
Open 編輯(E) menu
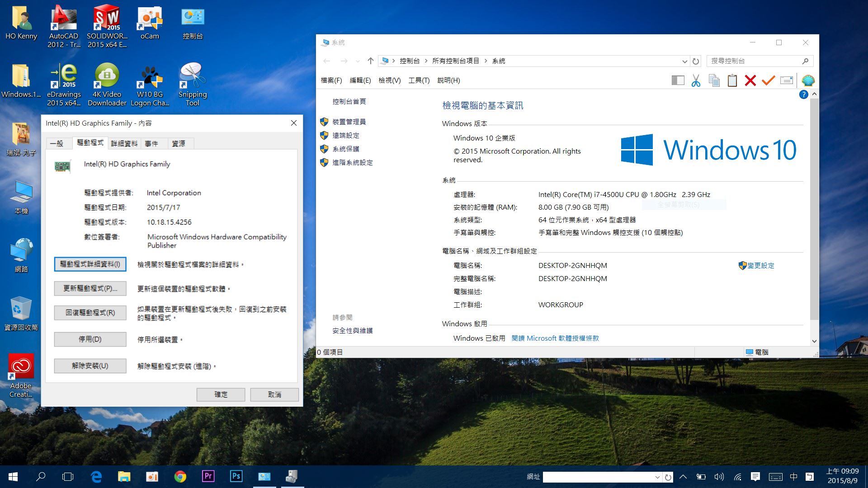point(360,80)
